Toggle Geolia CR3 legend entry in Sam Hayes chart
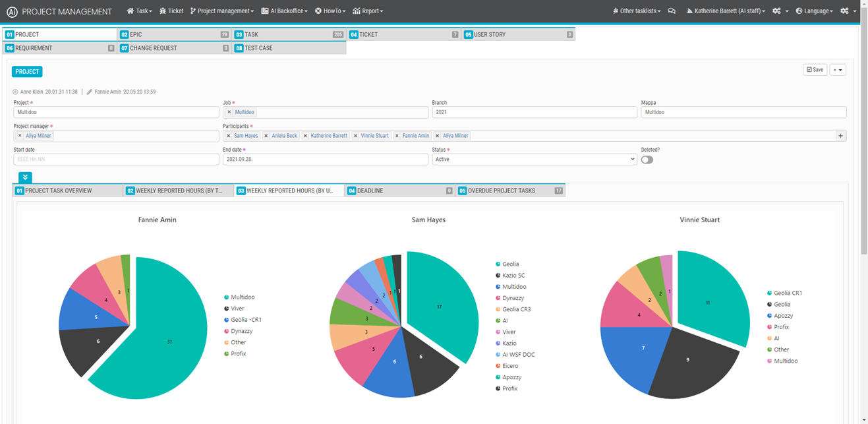The height and width of the screenshot is (424, 868). tap(513, 309)
